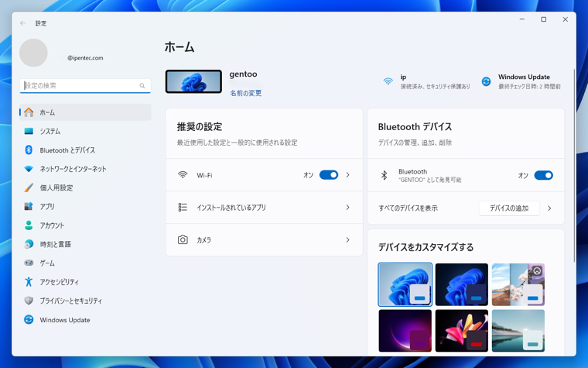Open ゲーム in the sidebar
The width and height of the screenshot is (588, 368).
(x=85, y=263)
